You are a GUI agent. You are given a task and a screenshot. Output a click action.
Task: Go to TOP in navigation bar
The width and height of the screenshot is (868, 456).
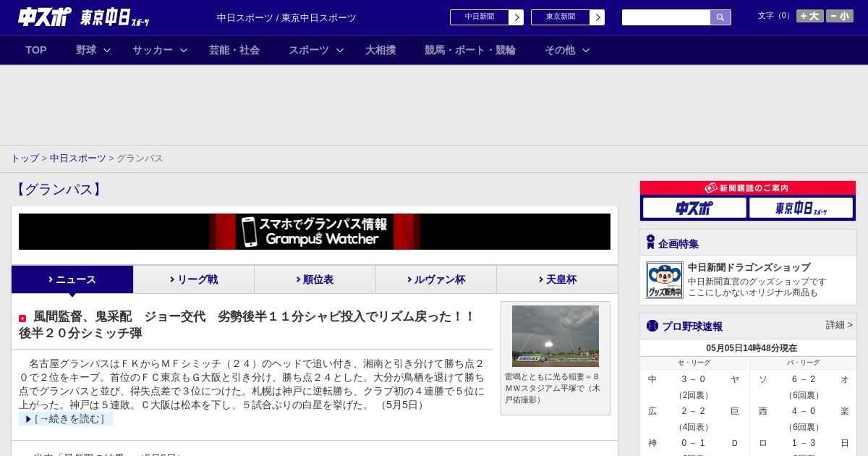36,50
